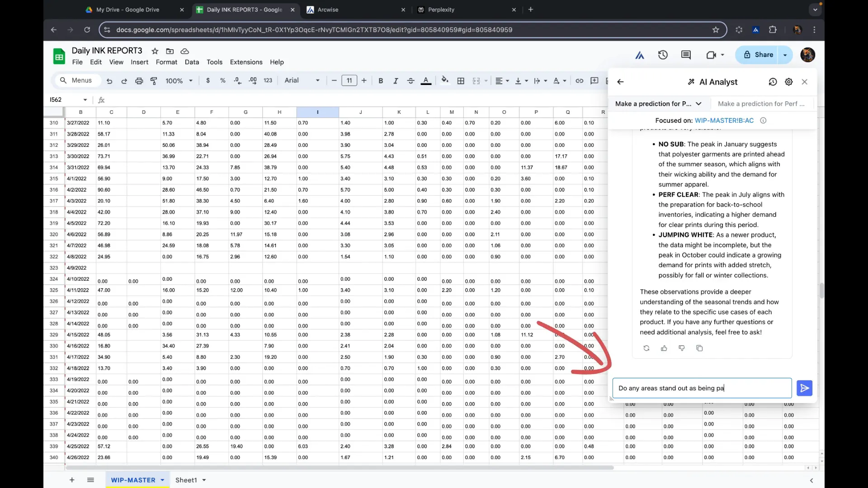The image size is (868, 488).
Task: Click the font size stepper field
Action: click(349, 80)
